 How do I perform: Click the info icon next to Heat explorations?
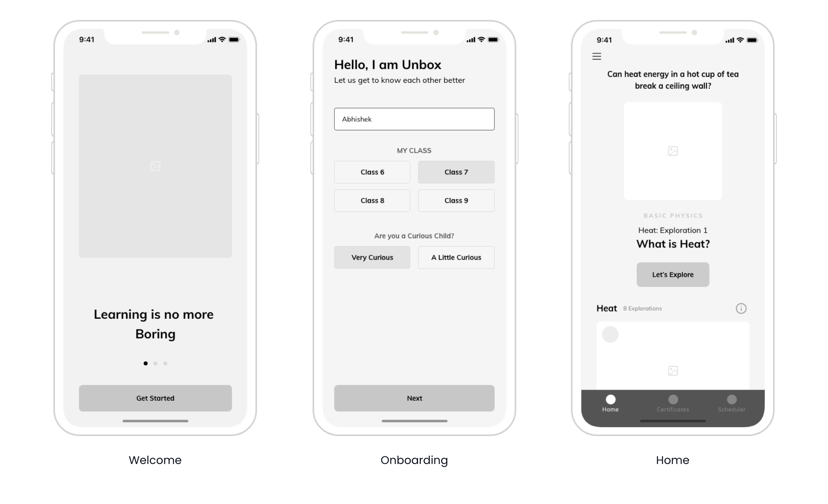(x=741, y=308)
